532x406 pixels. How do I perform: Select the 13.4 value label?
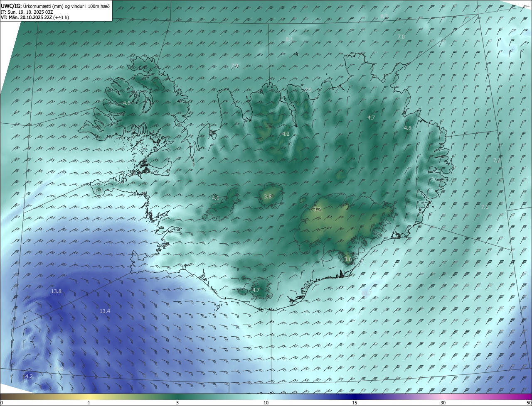tap(105, 311)
